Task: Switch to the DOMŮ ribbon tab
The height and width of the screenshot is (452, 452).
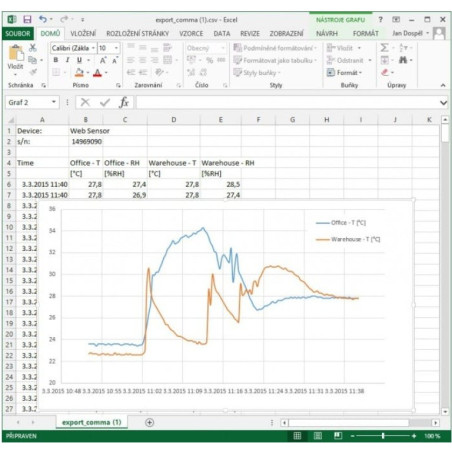Action: (50, 33)
